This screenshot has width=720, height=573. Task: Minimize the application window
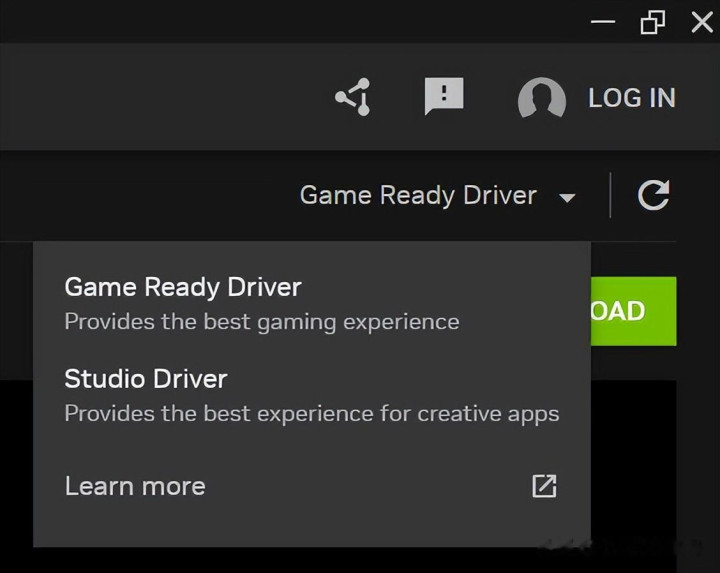tap(603, 22)
